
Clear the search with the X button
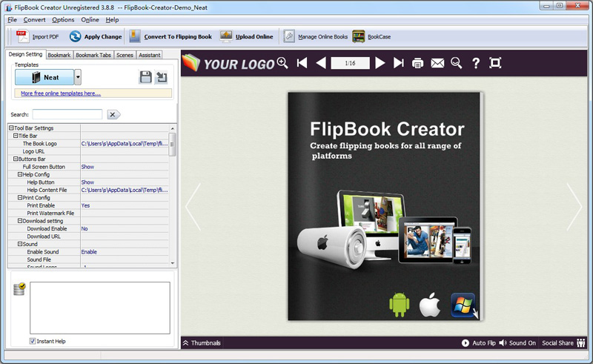[x=113, y=114]
